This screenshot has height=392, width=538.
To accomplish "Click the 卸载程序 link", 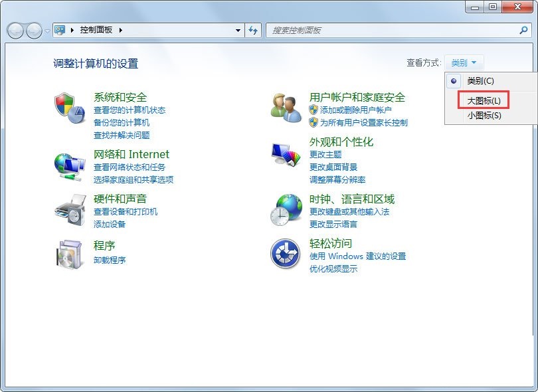I will [114, 260].
